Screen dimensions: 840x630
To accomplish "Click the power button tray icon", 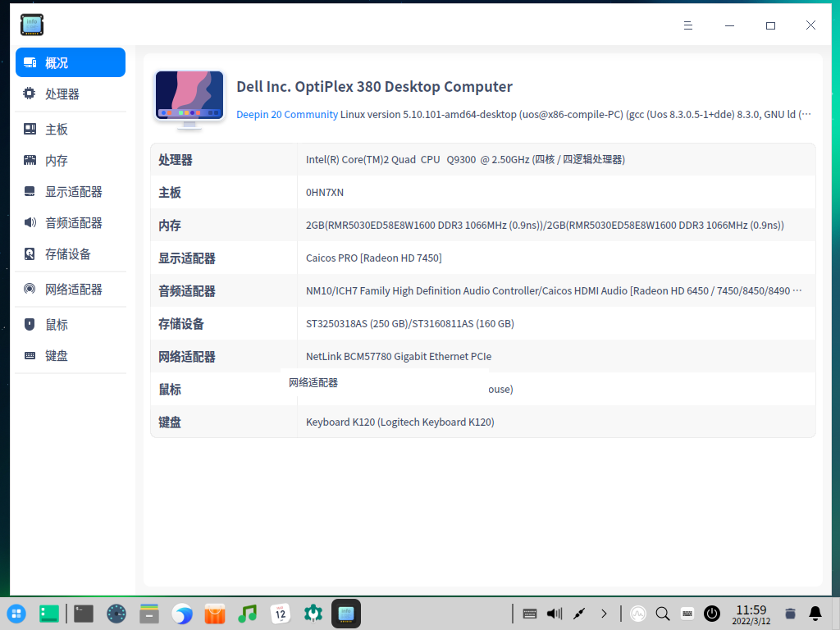I will point(712,614).
